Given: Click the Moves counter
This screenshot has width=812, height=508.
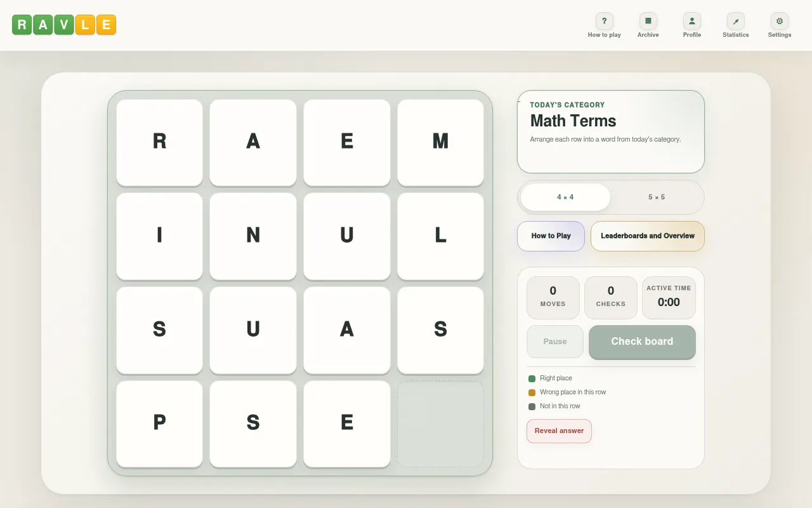Looking at the screenshot, I should [553, 298].
